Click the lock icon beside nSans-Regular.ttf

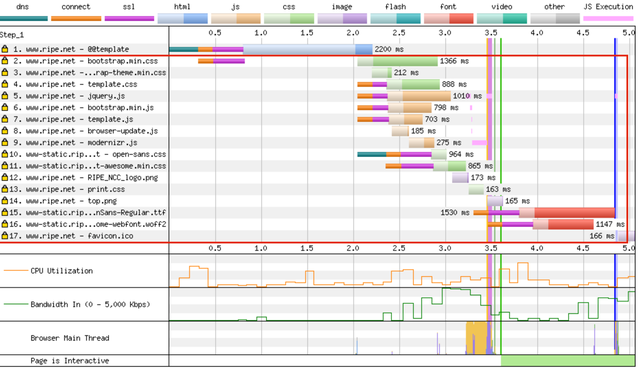click(x=5, y=212)
